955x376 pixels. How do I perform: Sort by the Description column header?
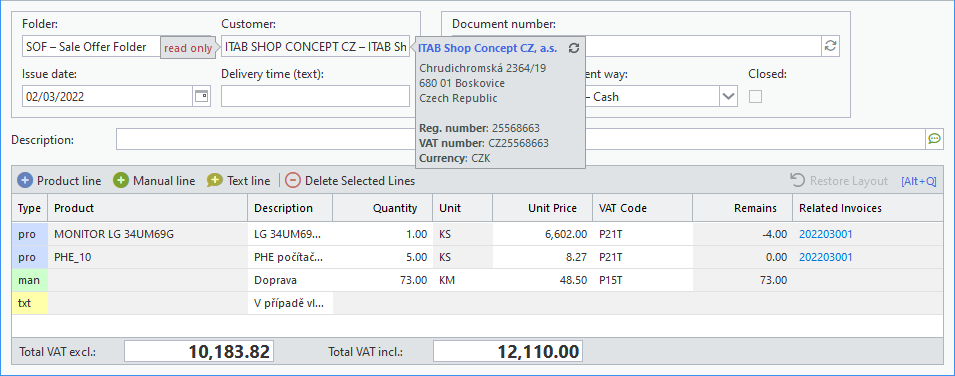(290, 208)
